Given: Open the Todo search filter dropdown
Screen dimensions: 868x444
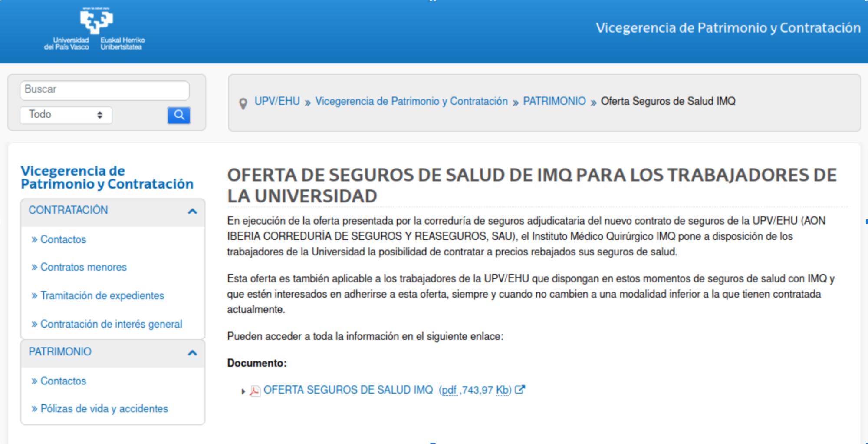Looking at the screenshot, I should pyautogui.click(x=66, y=114).
